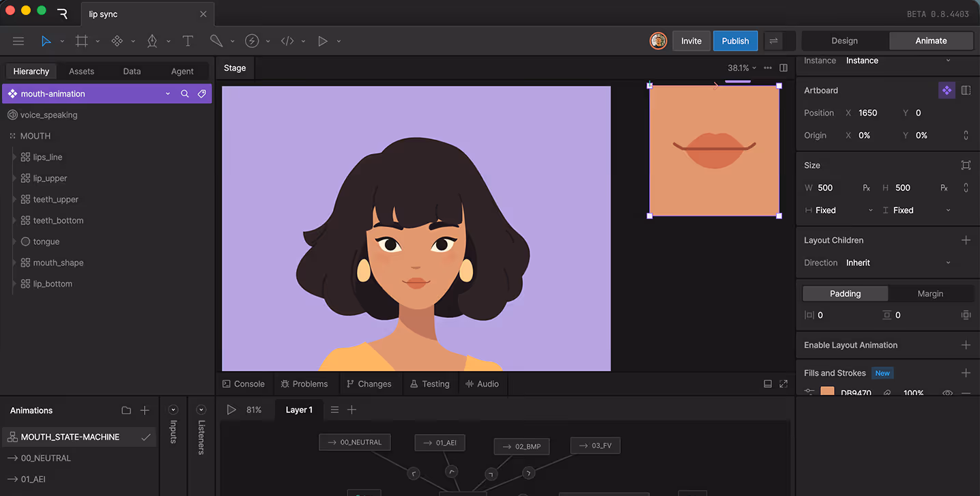
Task: Click the Invite button
Action: tap(691, 41)
